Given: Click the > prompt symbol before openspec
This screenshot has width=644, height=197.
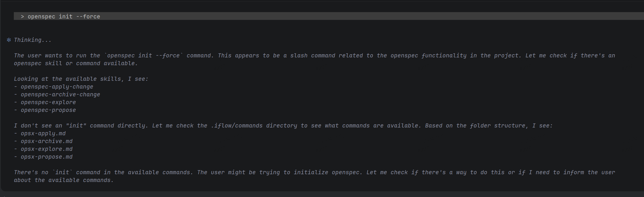Looking at the screenshot, I should (22, 17).
